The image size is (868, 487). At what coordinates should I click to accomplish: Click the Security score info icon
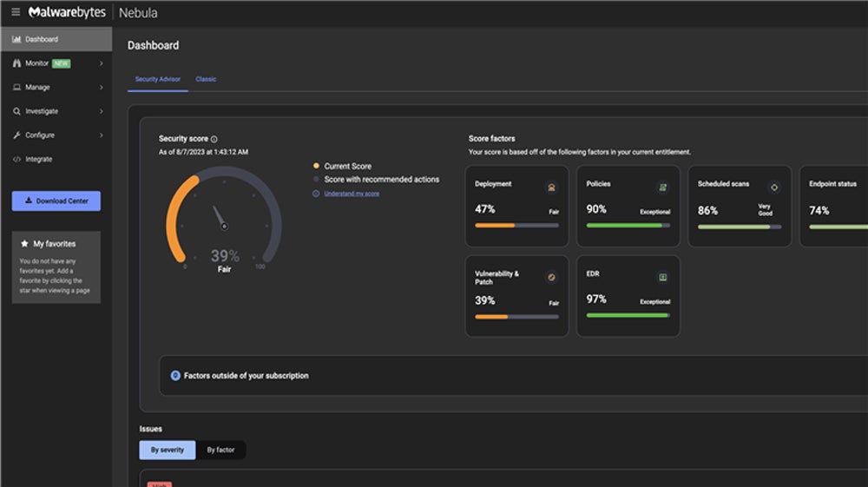click(x=214, y=139)
